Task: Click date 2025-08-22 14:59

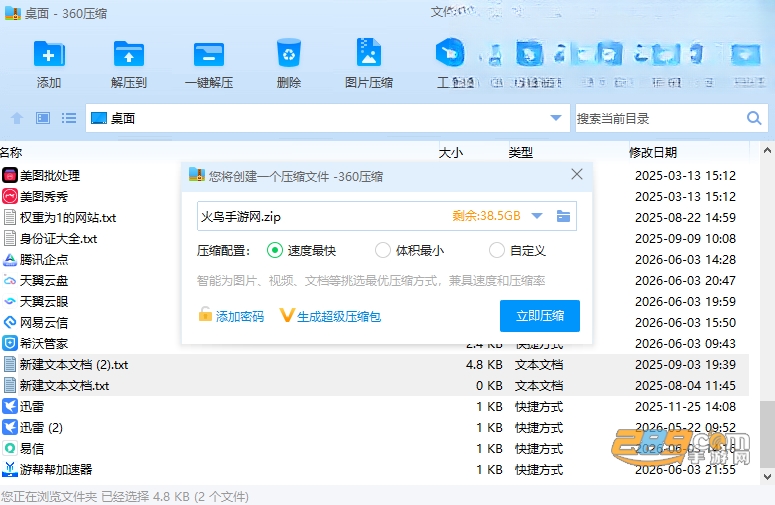Action: tap(685, 217)
